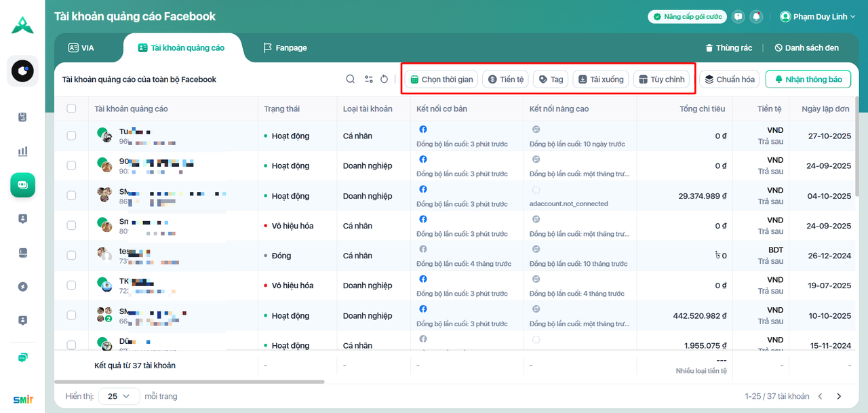Toggle the select-all header checkbox

pyautogui.click(x=71, y=109)
